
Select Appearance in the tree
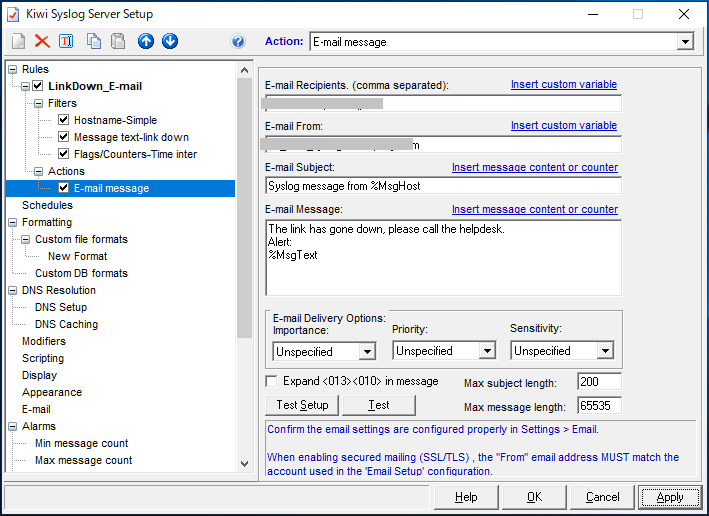52,392
